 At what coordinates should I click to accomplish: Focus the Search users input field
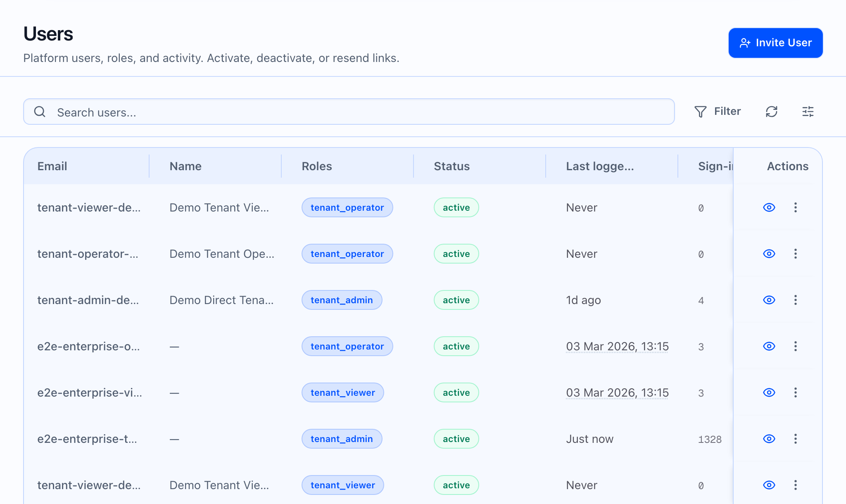click(x=349, y=112)
